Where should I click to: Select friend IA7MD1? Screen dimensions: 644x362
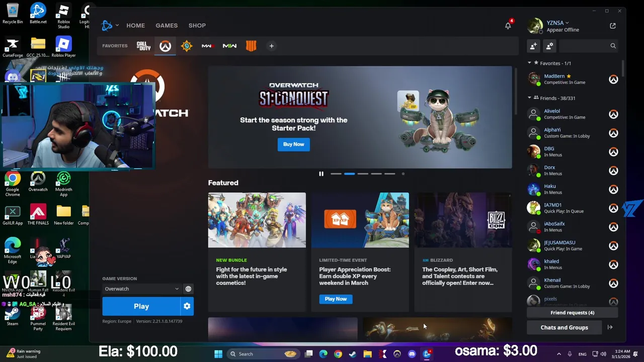573,208
